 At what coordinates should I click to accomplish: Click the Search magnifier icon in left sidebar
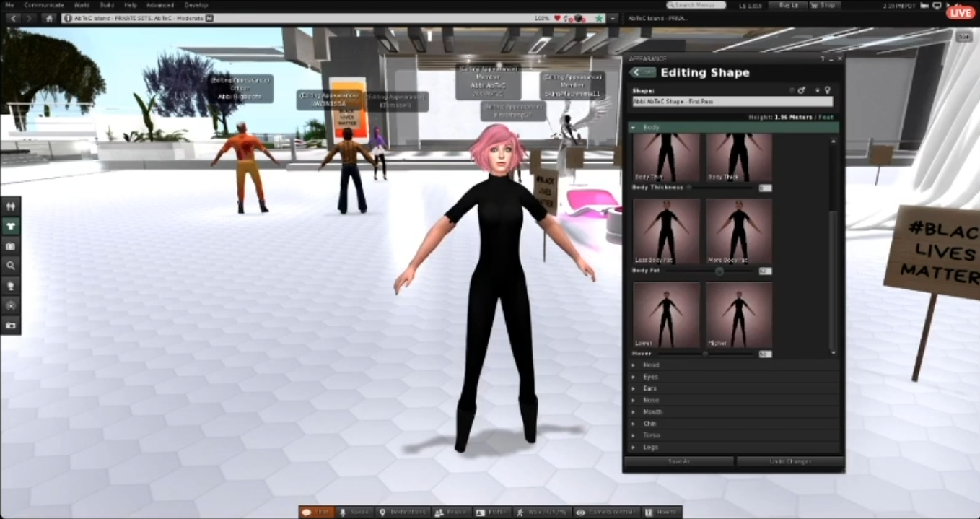[11, 266]
